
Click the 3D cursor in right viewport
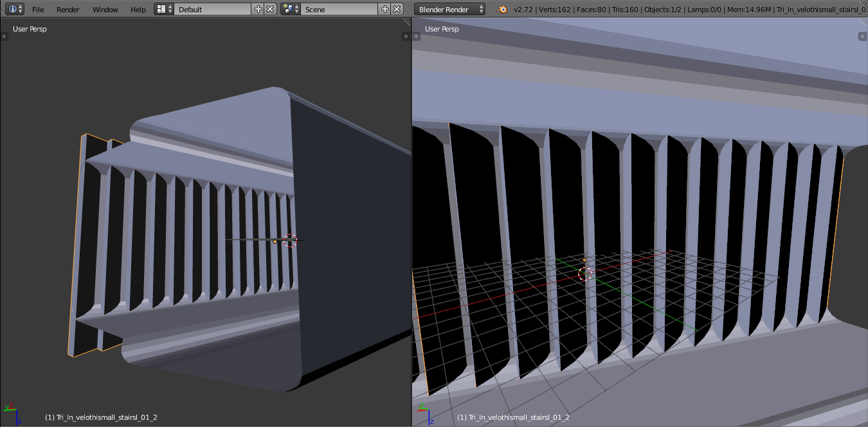click(x=585, y=274)
